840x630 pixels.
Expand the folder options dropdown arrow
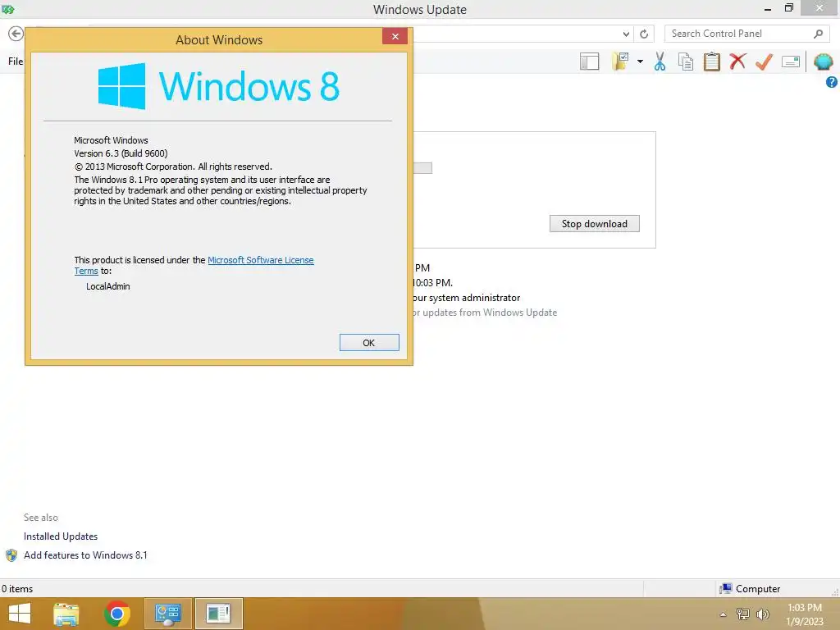pyautogui.click(x=640, y=62)
